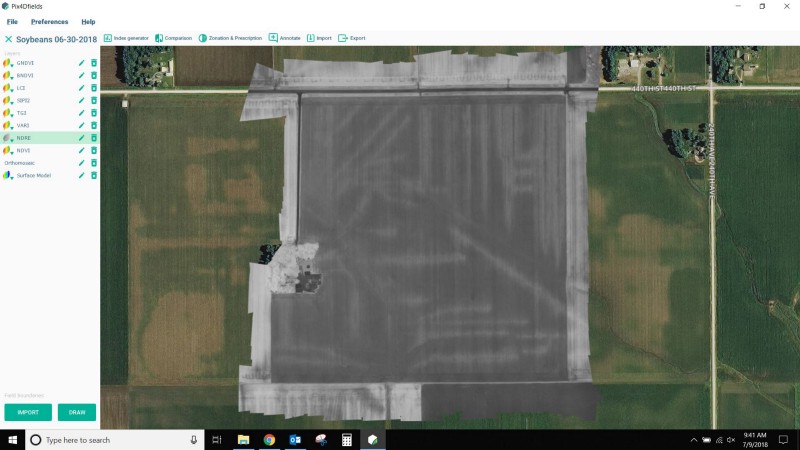
Task: Delete the Surface Model layer
Action: [x=94, y=175]
